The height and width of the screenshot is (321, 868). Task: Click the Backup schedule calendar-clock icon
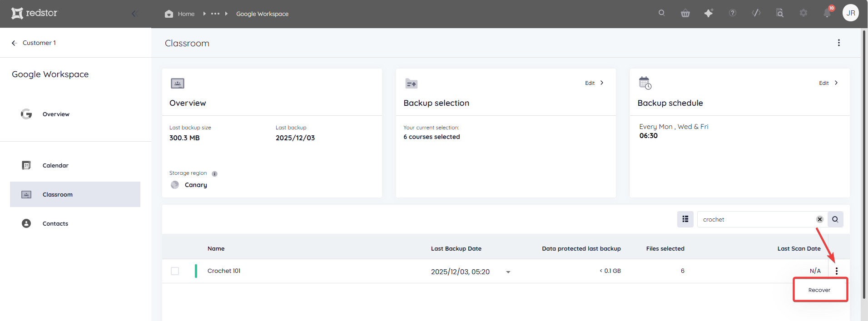tap(645, 83)
